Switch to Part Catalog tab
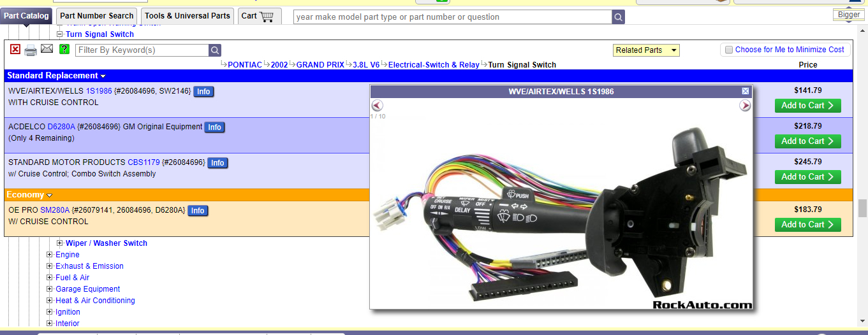This screenshot has width=868, height=335. pyautogui.click(x=26, y=16)
